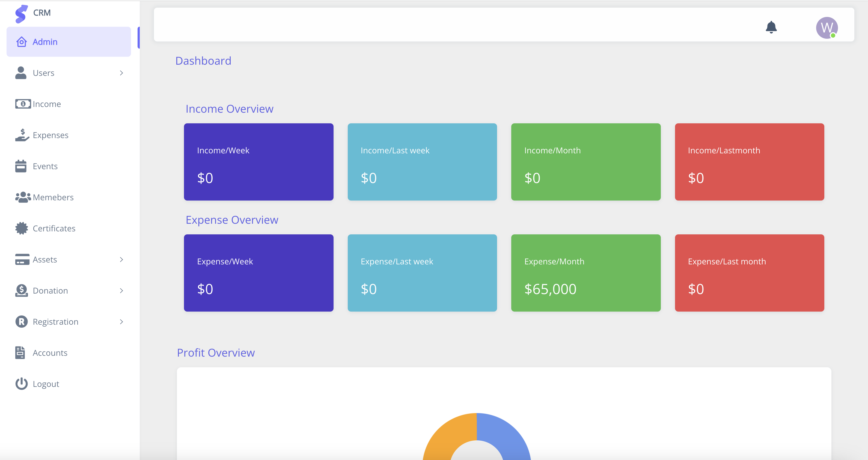Click the Expense/Last month red card

tap(749, 273)
